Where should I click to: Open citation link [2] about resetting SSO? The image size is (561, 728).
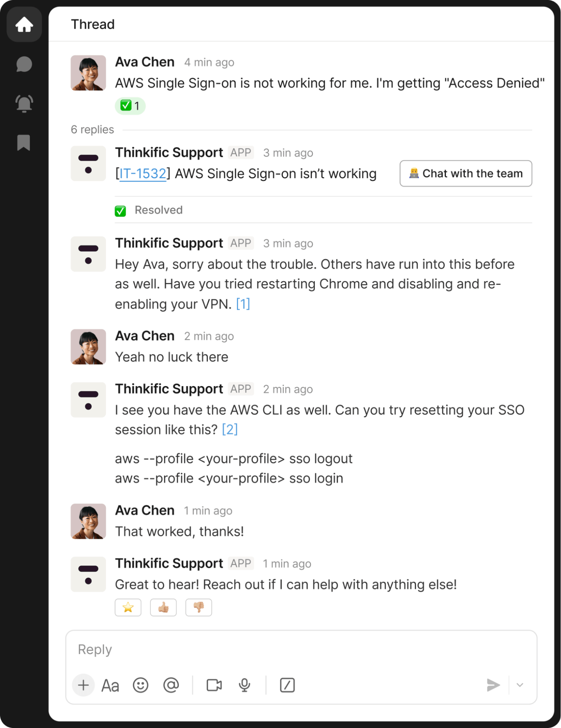point(230,429)
